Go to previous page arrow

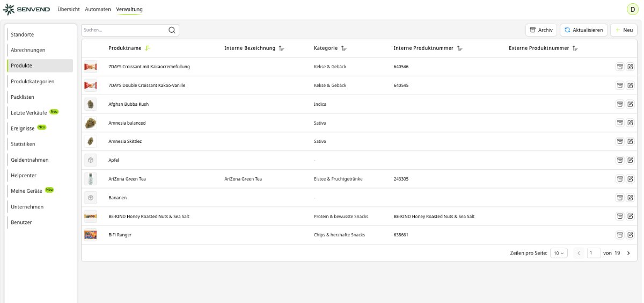tap(579, 253)
